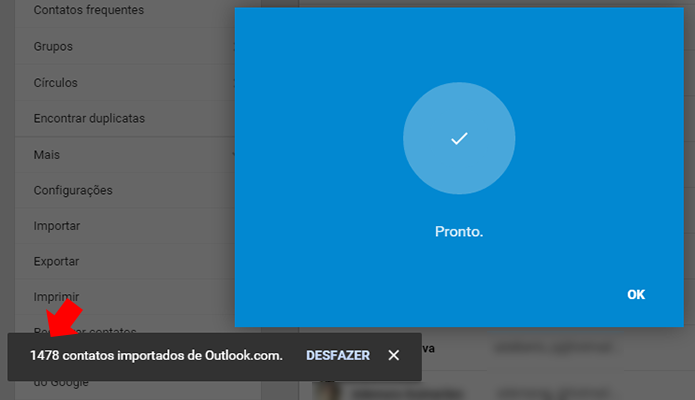Click the Pronto. status text
695x400 pixels.
[x=459, y=231]
